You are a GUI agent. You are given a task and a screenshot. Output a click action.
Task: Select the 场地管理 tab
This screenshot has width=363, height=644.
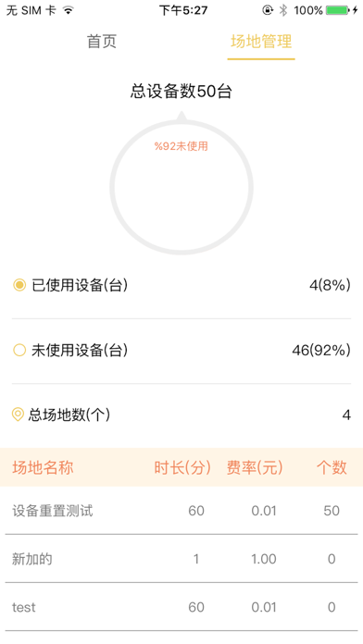click(261, 42)
